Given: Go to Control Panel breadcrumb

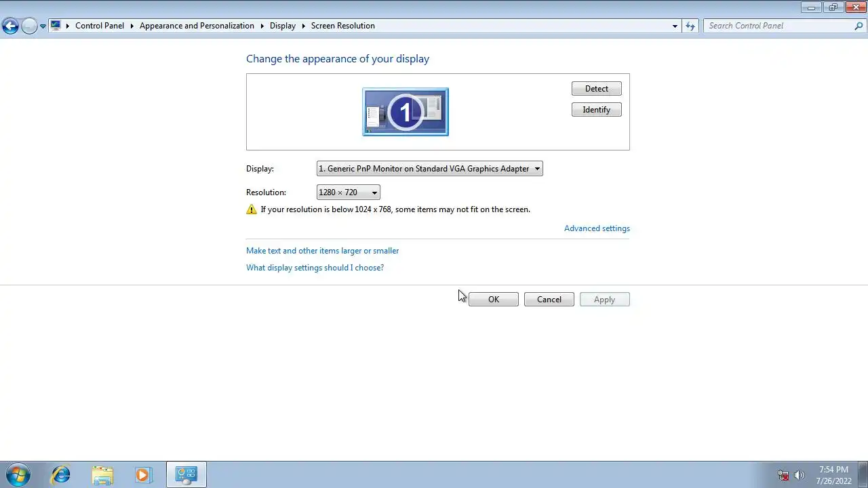Looking at the screenshot, I should [100, 26].
